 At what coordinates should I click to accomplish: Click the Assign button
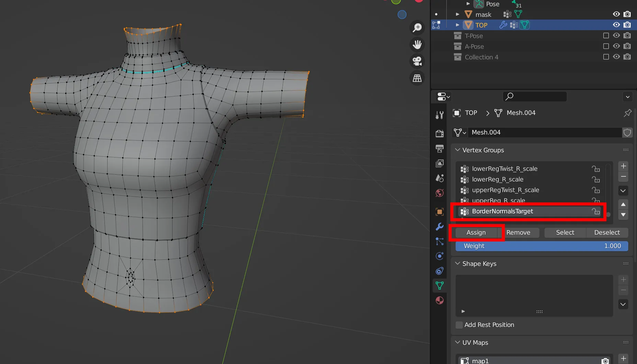click(x=476, y=233)
